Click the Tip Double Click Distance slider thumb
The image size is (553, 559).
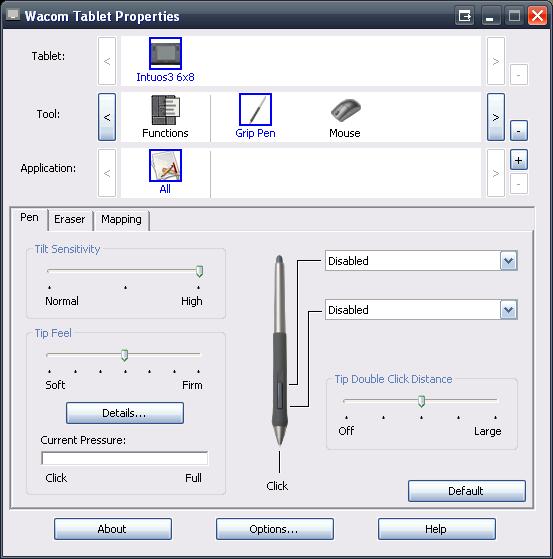click(x=421, y=401)
